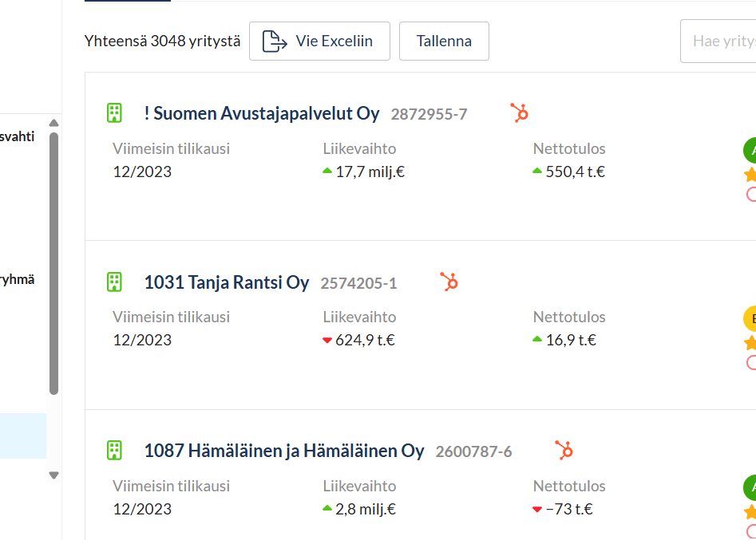Toggle the pink circle on Suomen Avustajapalvelut row

click(751, 194)
